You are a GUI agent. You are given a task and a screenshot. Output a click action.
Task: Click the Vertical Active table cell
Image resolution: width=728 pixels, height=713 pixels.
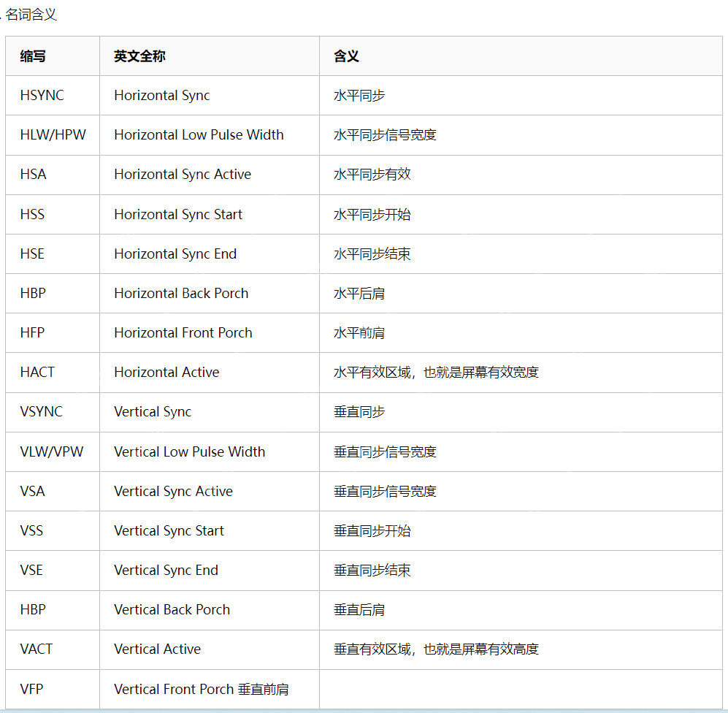coord(160,649)
